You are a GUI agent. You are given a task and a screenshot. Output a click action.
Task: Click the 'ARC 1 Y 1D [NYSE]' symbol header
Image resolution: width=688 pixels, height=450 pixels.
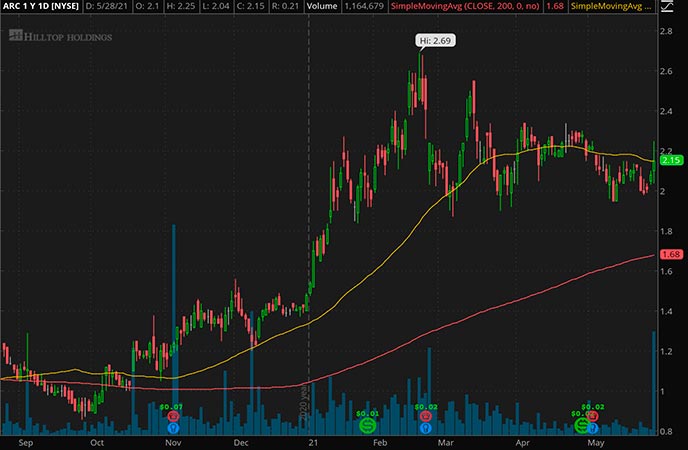40,6
